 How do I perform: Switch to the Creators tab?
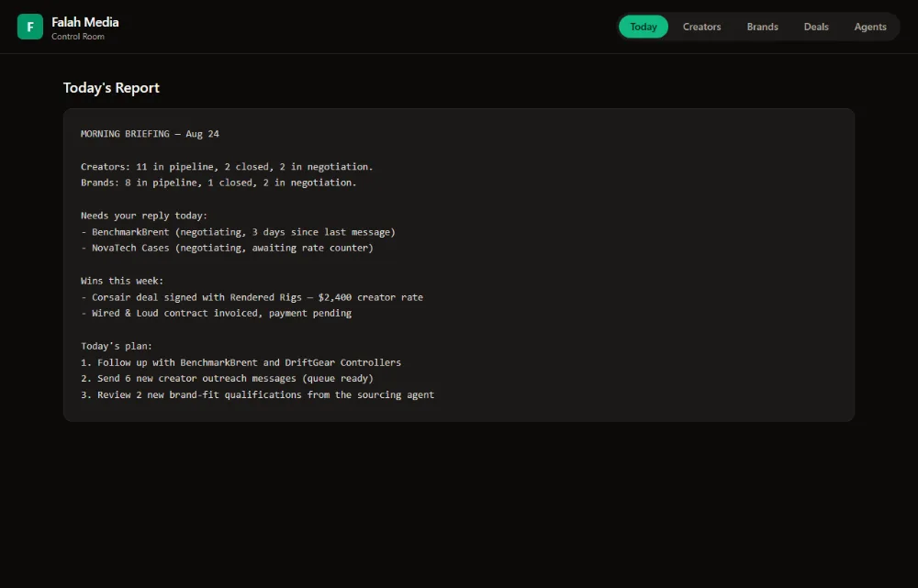701,27
